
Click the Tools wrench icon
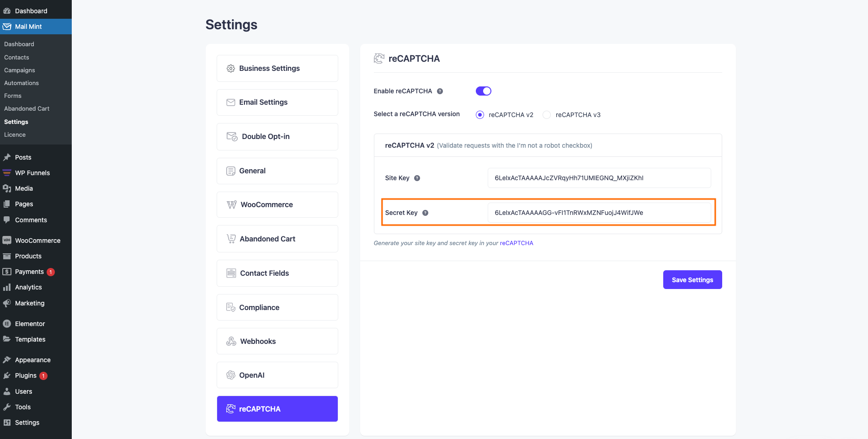tap(7, 407)
